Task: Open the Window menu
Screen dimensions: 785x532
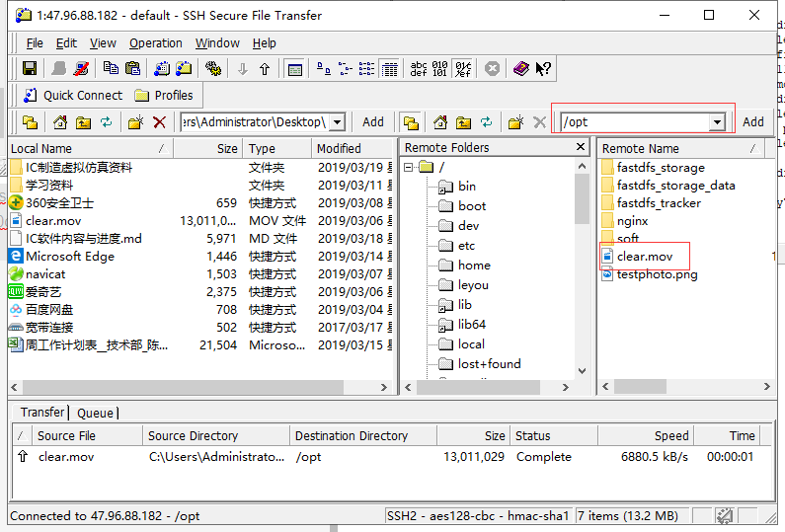Action: [x=217, y=43]
